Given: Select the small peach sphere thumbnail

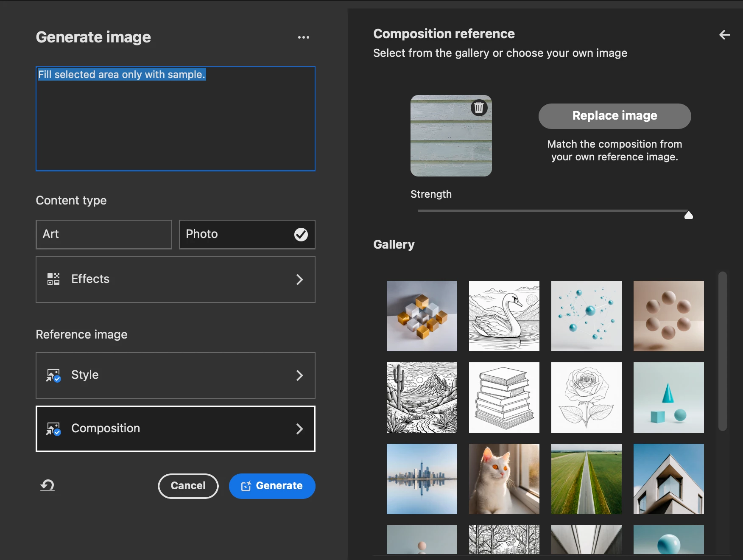Looking at the screenshot, I should pos(422,540).
